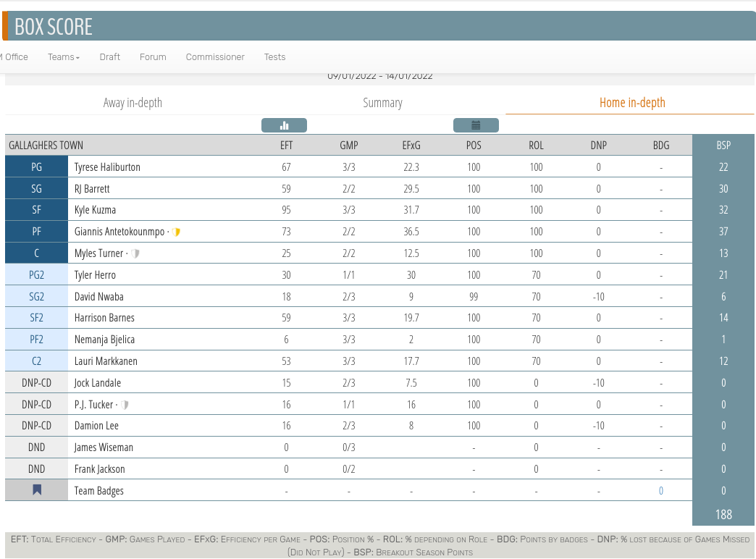Open the Tests menu item
This screenshot has width=756, height=559.
click(275, 57)
